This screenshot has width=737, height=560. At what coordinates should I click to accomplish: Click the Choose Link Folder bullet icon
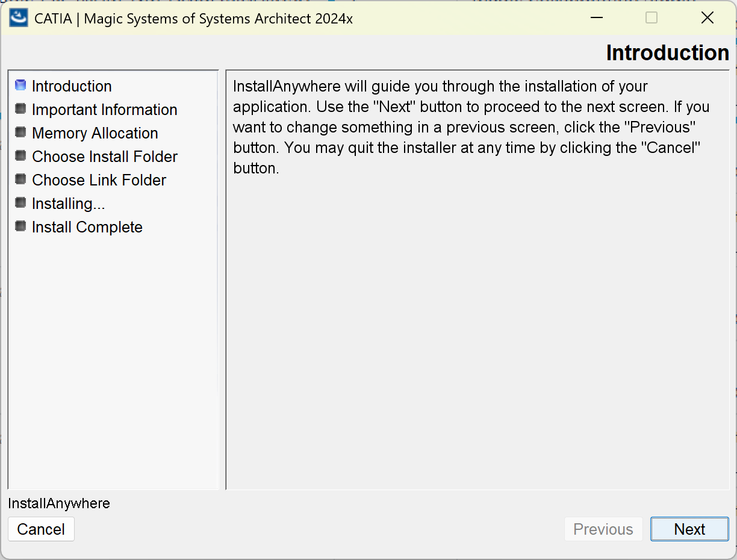click(20, 179)
